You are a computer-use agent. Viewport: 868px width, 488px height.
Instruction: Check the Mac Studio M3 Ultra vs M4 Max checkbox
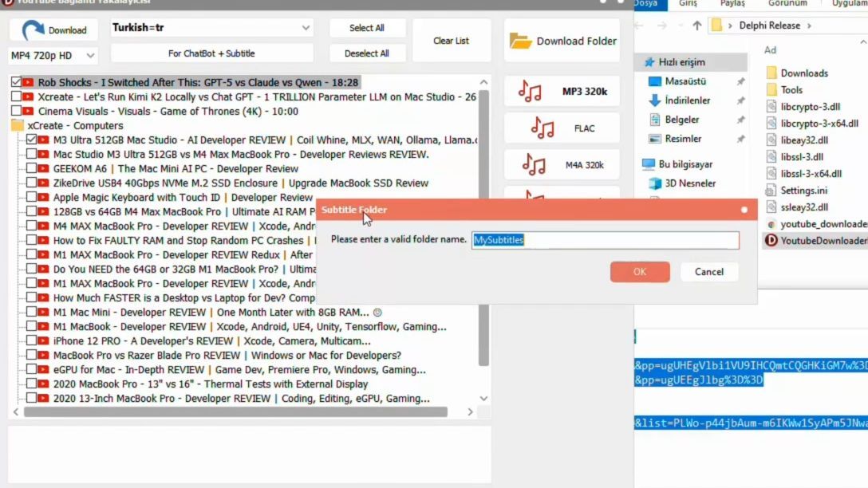[31, 155]
